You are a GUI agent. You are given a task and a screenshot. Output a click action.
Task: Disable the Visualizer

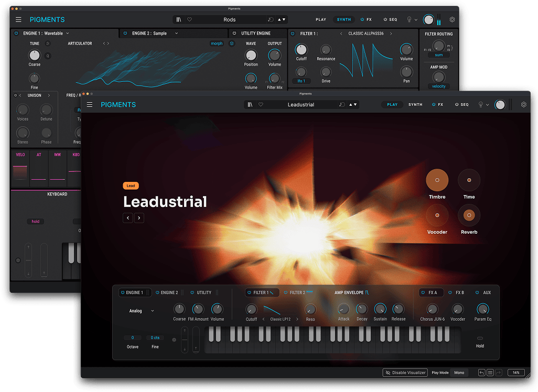click(405, 373)
